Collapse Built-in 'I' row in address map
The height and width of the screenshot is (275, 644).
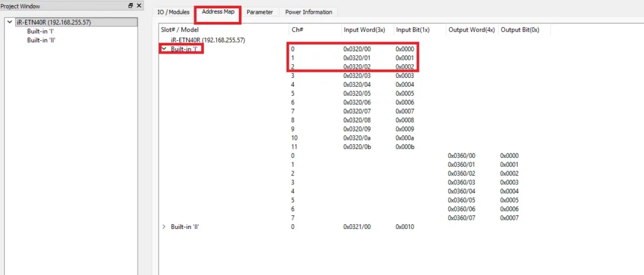tap(164, 48)
